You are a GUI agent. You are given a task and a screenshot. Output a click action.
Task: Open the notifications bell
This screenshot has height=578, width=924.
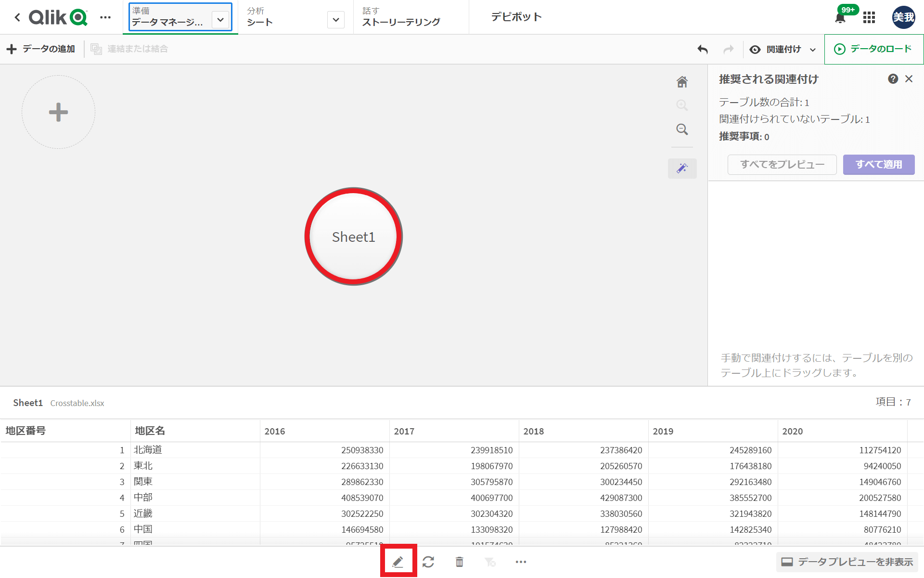pyautogui.click(x=840, y=18)
